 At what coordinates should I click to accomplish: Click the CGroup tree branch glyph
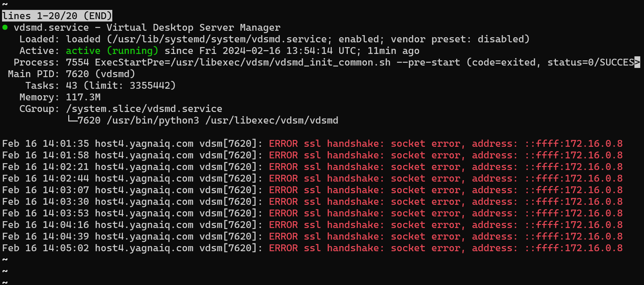click(x=72, y=119)
